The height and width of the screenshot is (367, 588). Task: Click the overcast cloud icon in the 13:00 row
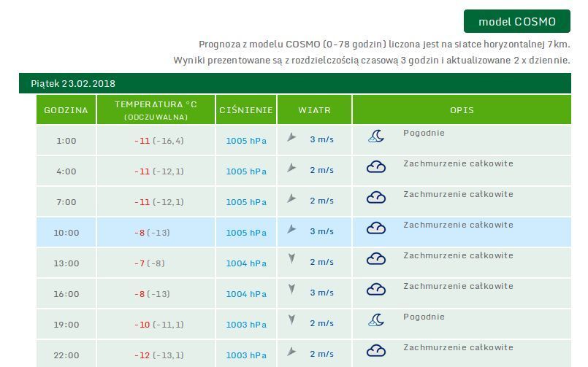[x=376, y=259]
